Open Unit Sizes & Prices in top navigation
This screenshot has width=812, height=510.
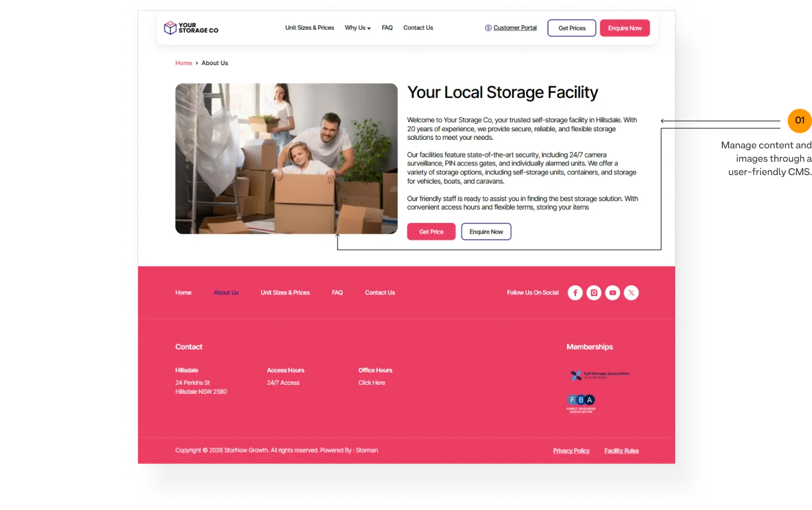tap(310, 28)
